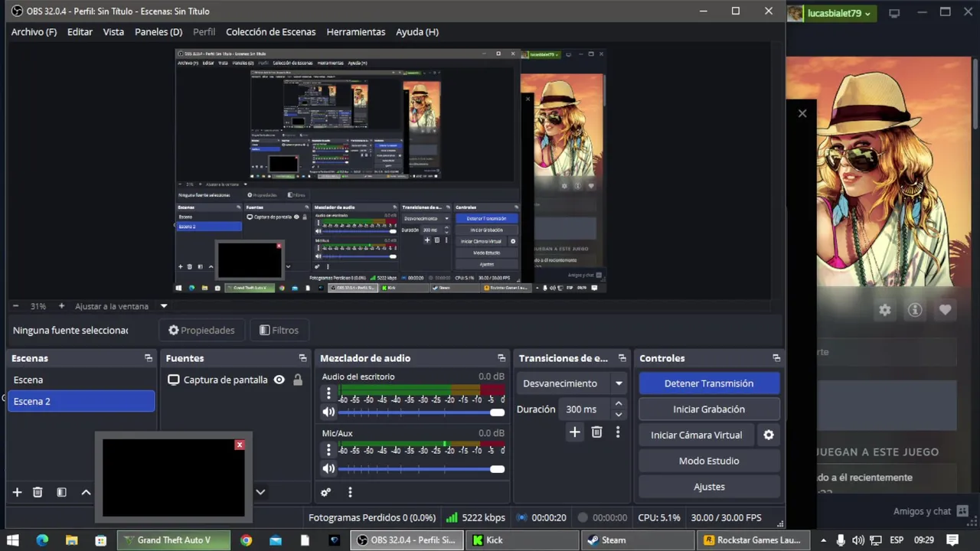Open scene filters icon in Escenas panel
This screenshot has height=551, width=980.
(x=62, y=492)
